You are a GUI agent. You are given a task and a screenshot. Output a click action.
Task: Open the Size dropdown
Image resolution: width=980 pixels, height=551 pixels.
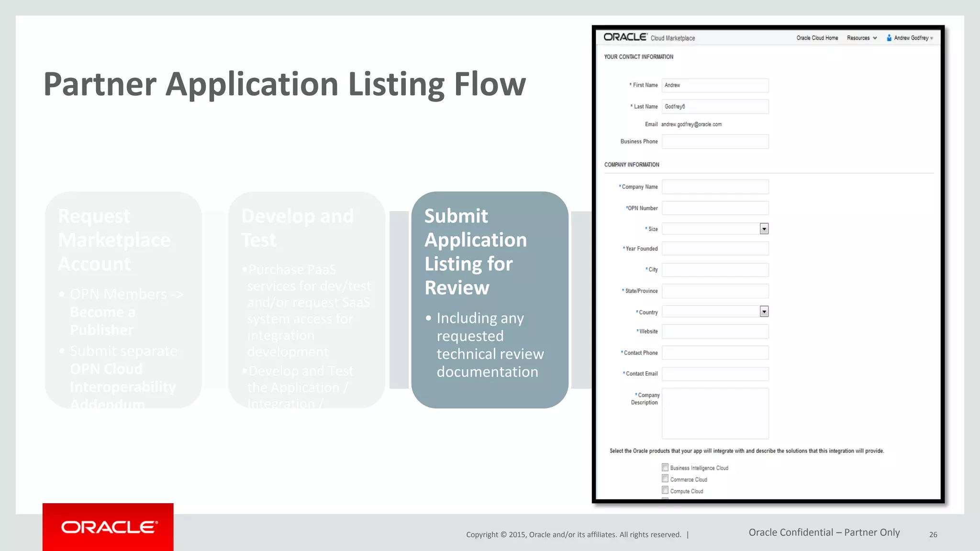tap(715, 229)
